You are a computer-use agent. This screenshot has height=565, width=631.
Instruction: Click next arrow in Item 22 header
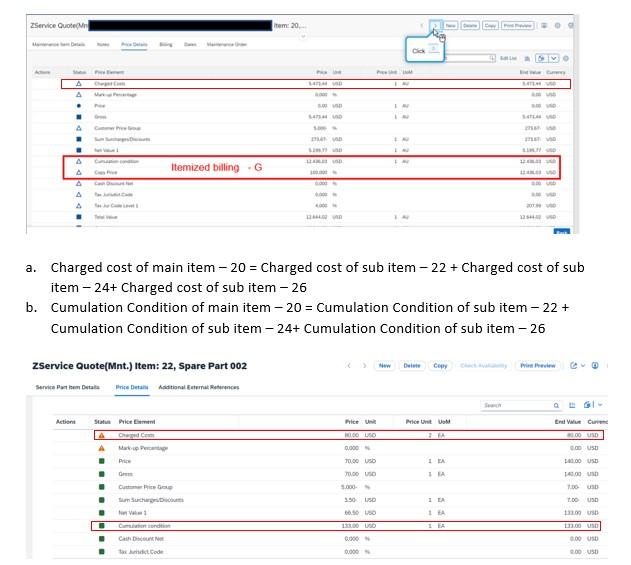[x=364, y=366]
